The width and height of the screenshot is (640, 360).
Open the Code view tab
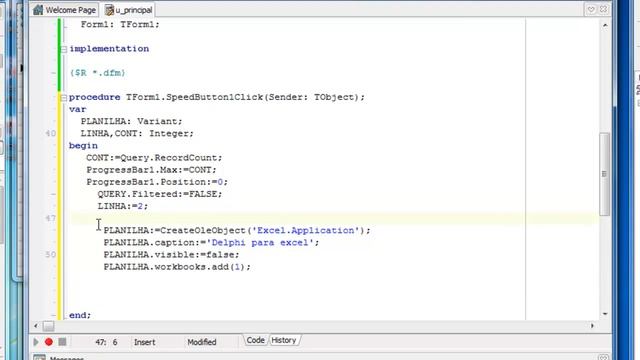coord(256,340)
